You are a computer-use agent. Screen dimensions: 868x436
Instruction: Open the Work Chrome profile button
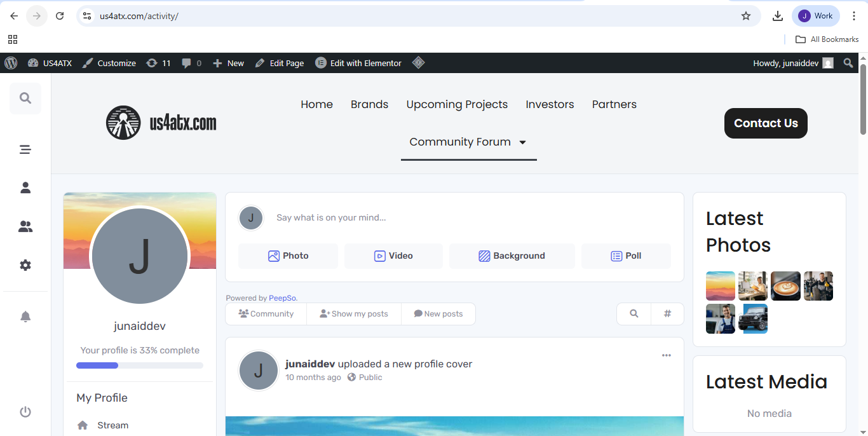[x=816, y=16]
